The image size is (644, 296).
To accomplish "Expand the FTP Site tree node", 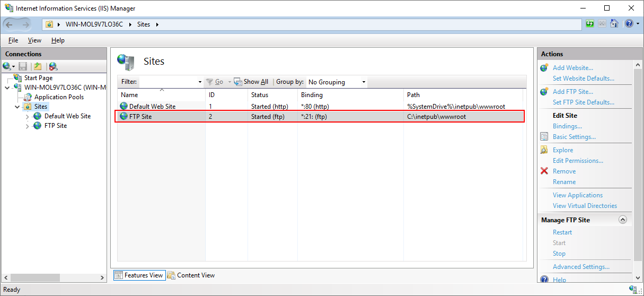I will click(x=28, y=126).
